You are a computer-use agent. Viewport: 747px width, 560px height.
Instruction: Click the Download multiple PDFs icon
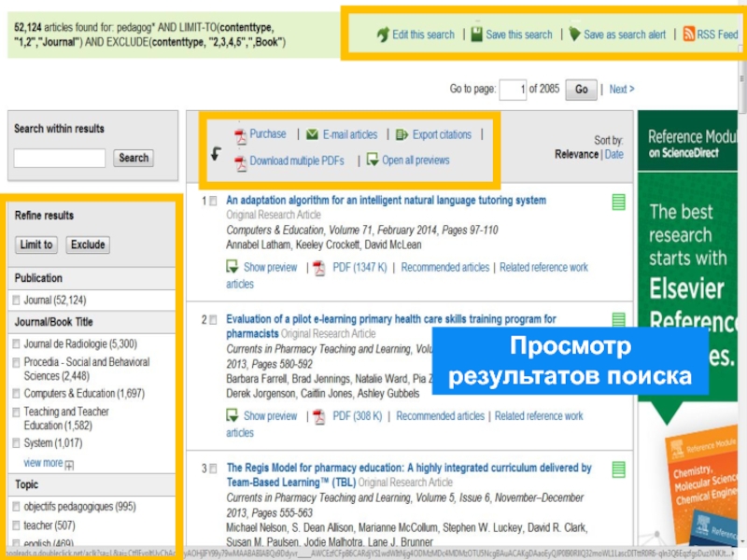tap(240, 162)
